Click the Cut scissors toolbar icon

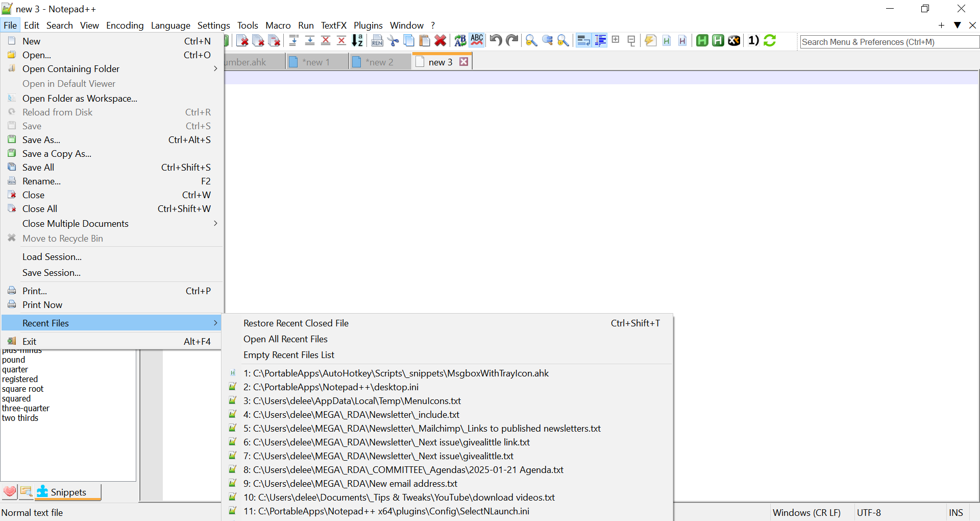coord(393,41)
